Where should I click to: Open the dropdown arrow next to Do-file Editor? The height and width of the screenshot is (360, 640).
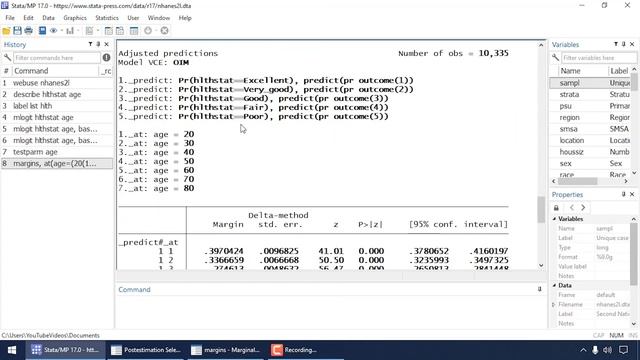pyautogui.click(x=98, y=31)
